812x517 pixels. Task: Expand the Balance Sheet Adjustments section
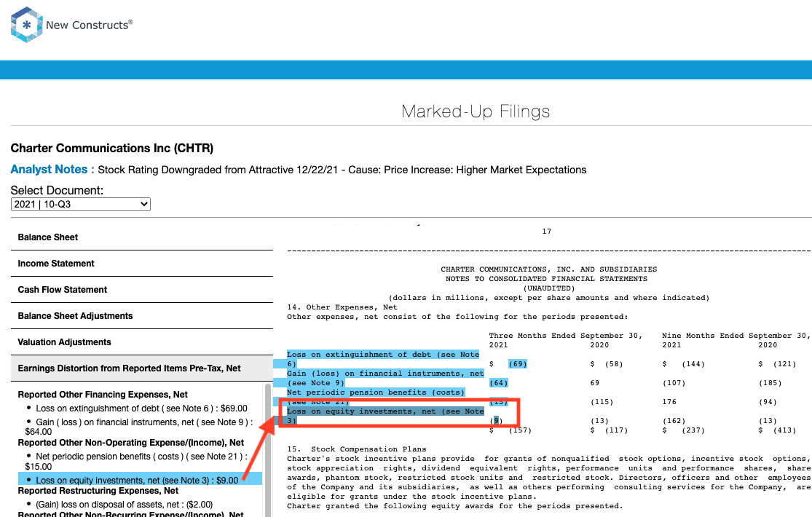(142, 316)
